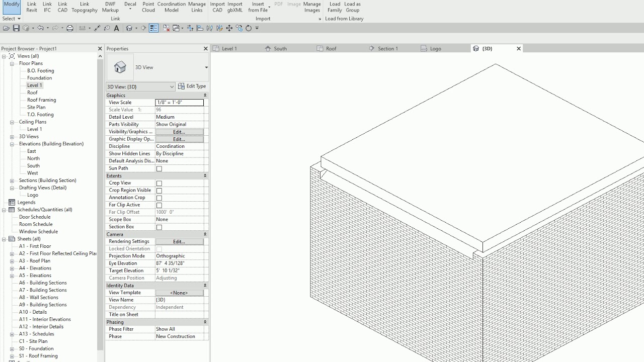Click the Link Topography ribbon button
644x362 pixels.
(85, 7)
